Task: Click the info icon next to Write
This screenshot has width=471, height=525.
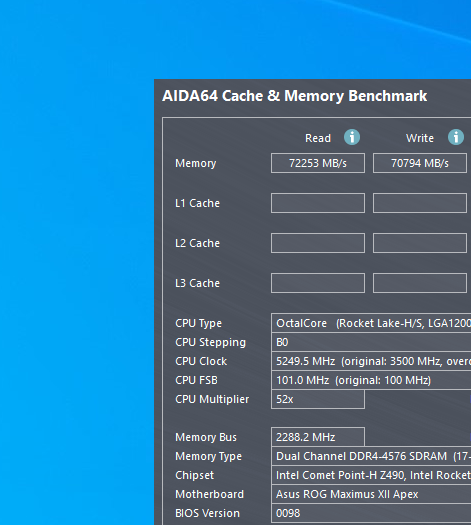Action: pyautogui.click(x=456, y=137)
